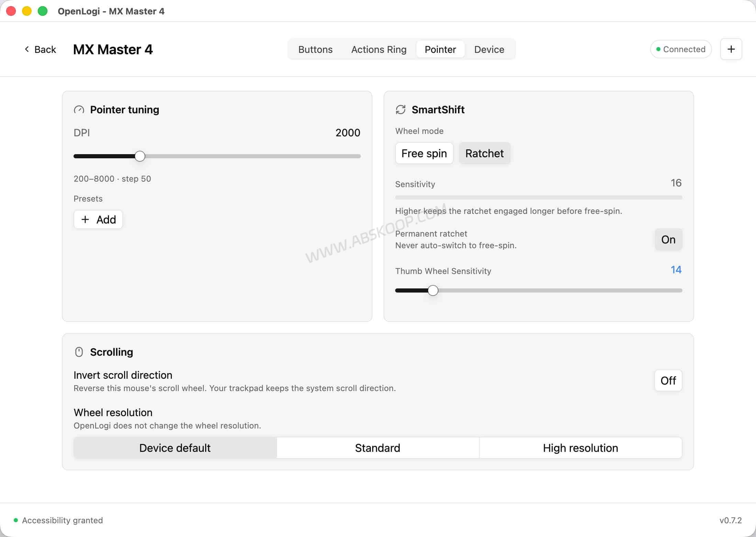Click the Scrolling mouse icon
Image resolution: width=756 pixels, height=537 pixels.
pyautogui.click(x=79, y=352)
